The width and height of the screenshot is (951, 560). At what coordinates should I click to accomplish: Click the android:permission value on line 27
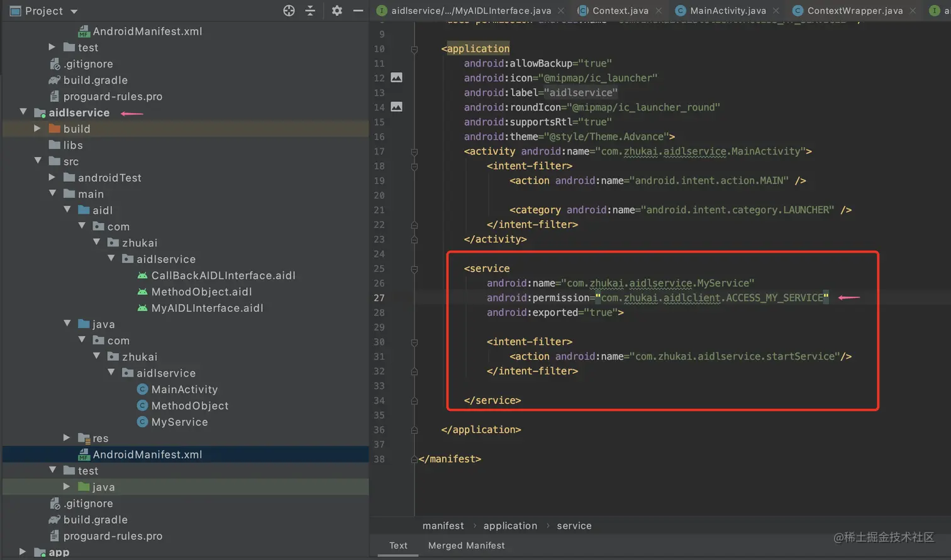[x=712, y=298]
